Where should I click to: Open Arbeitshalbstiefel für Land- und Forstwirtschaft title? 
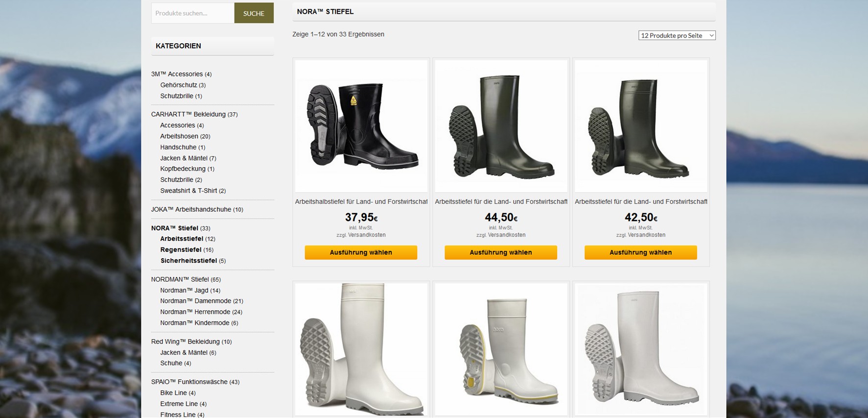(361, 201)
